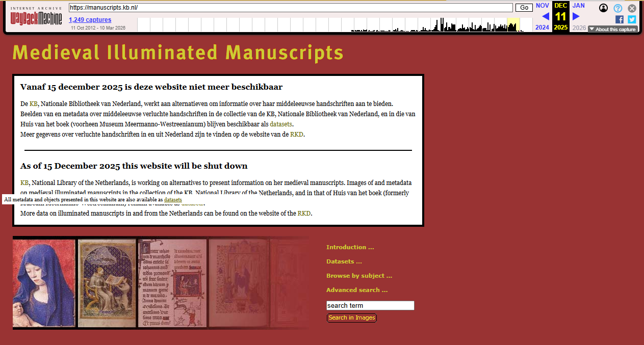Select JAN month capture
Viewport: 644px width, 345px height.
pos(579,6)
